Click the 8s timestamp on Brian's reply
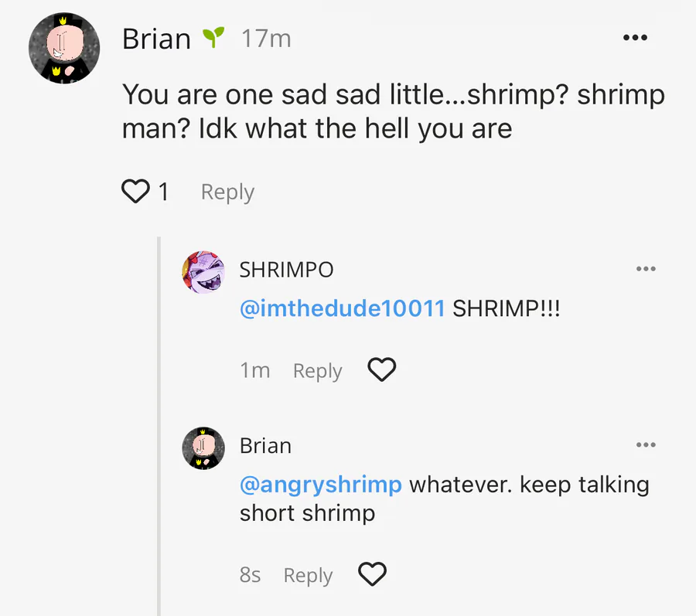This screenshot has width=696, height=616. click(x=250, y=575)
